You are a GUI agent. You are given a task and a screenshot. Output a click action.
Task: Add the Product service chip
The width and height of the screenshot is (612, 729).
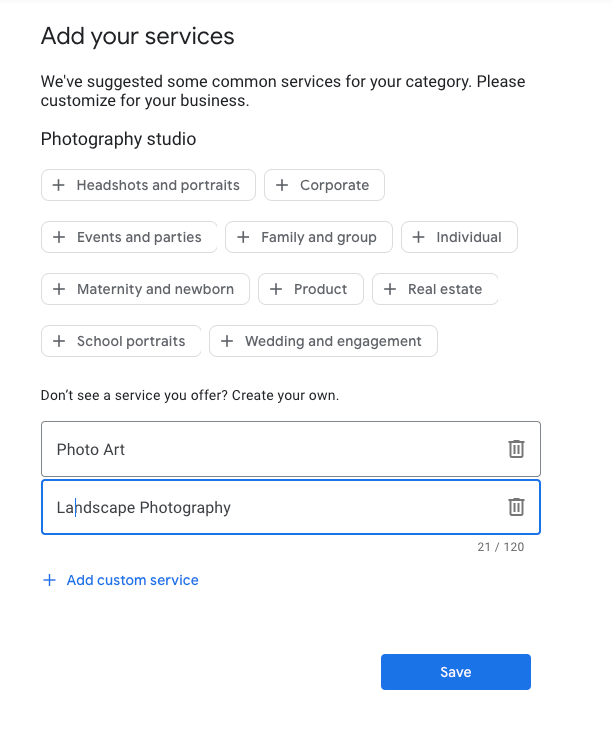tap(311, 289)
